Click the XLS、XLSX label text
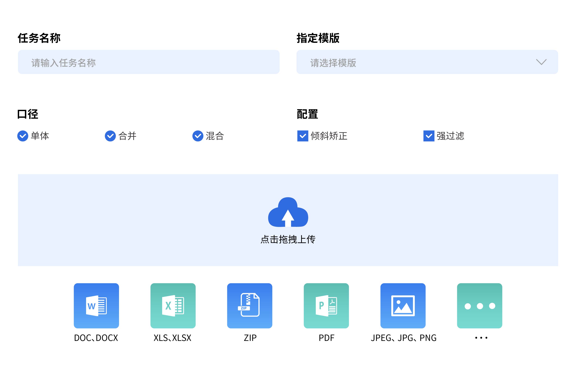 click(173, 338)
